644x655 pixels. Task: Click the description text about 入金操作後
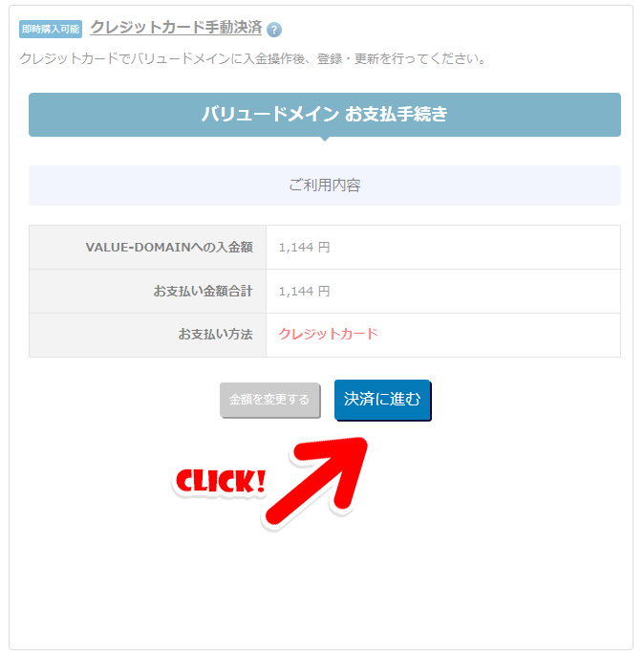point(253,58)
